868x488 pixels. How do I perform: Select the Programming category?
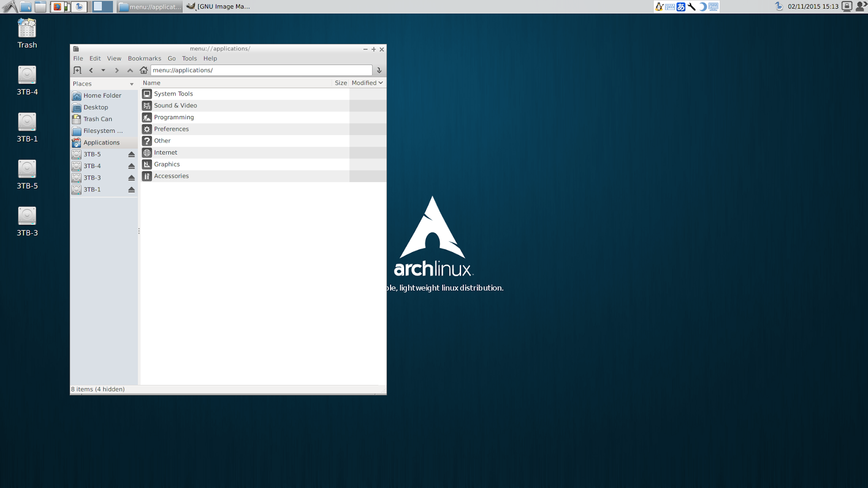tap(264, 117)
